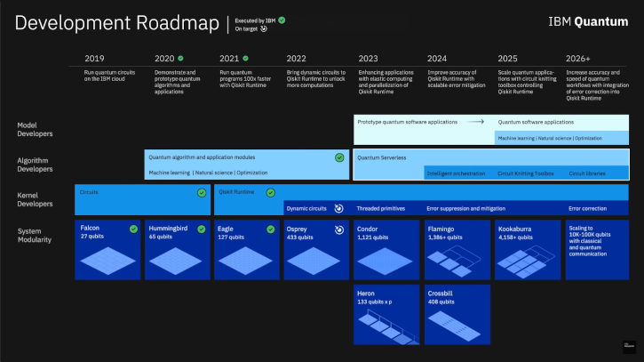
Task: Click the Kookaburra 4,158+ qubits label
Action: coord(515,233)
